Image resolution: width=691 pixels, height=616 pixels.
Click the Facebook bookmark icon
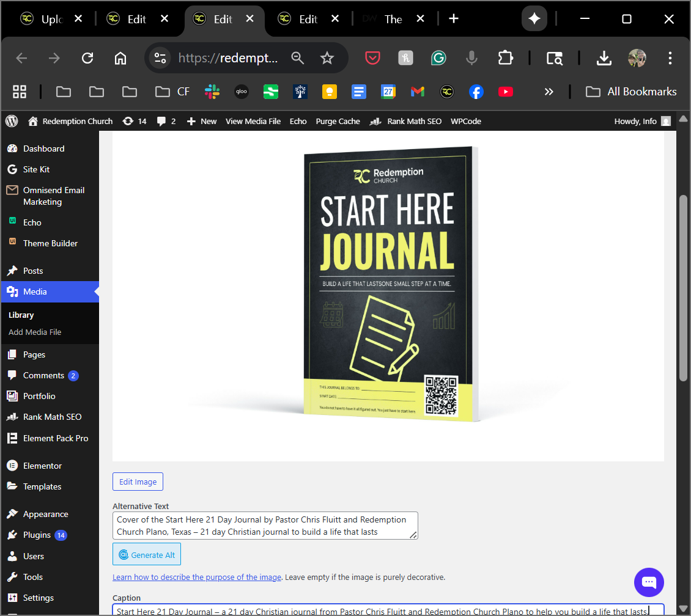476,92
